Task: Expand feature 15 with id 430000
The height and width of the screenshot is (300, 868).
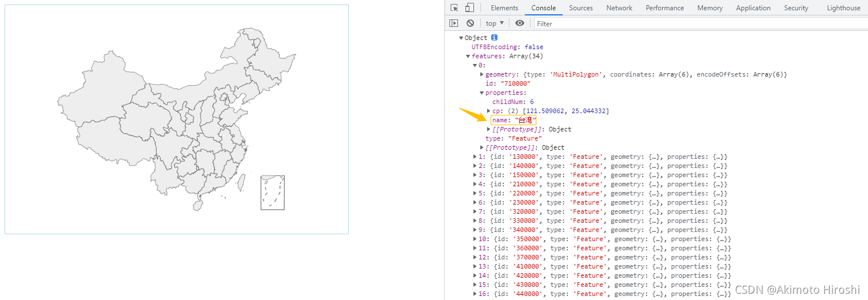Action: tap(475, 285)
